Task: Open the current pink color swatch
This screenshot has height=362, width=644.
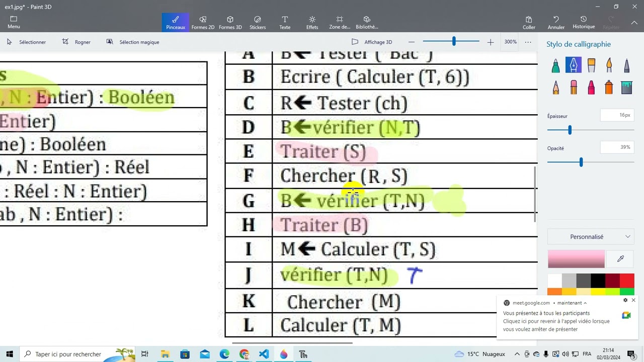Action: 576,259
